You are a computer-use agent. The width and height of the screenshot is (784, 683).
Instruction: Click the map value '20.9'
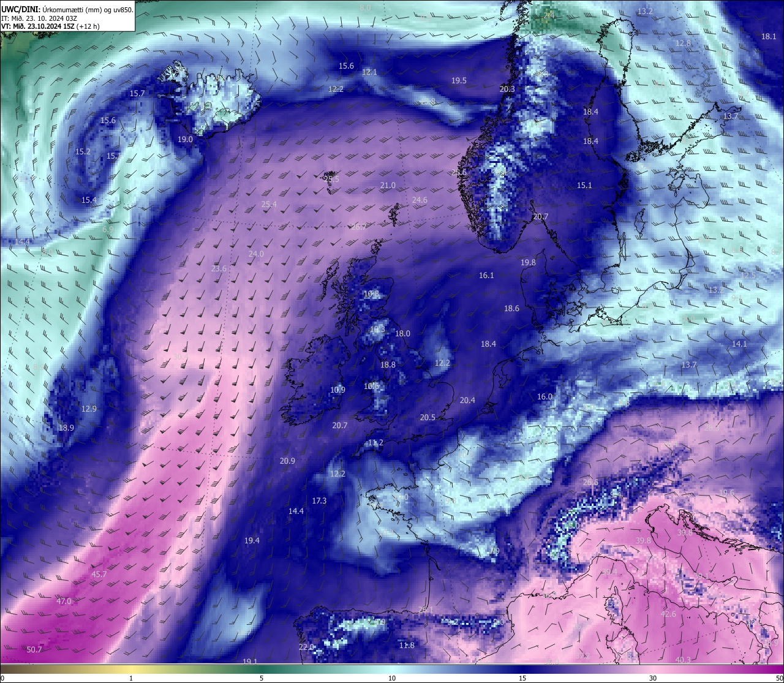[287, 461]
